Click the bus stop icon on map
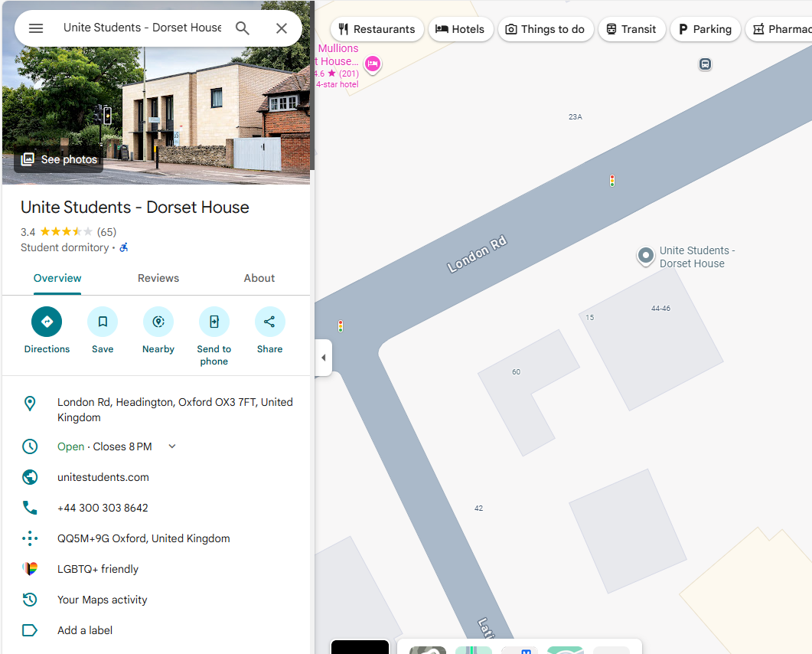 click(x=705, y=64)
